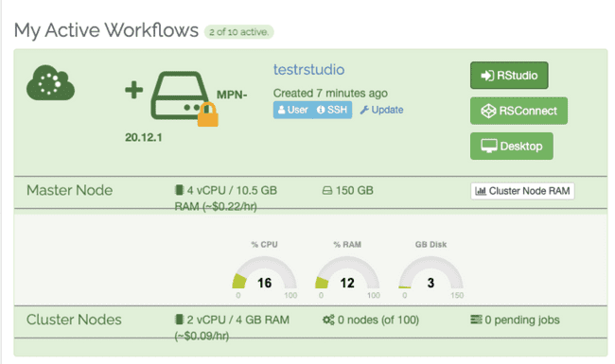Click the version '20.12.1' label

[x=143, y=137]
